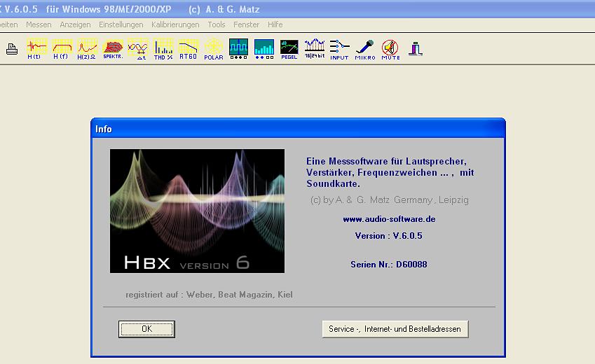Click the HBX Version 6 splash image
Image resolution: width=595 pixels, height=364 pixels.
pyautogui.click(x=198, y=211)
